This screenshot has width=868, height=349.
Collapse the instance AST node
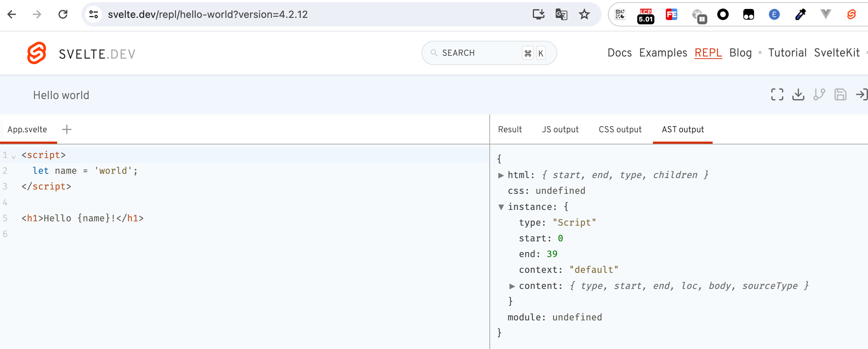pyautogui.click(x=501, y=207)
